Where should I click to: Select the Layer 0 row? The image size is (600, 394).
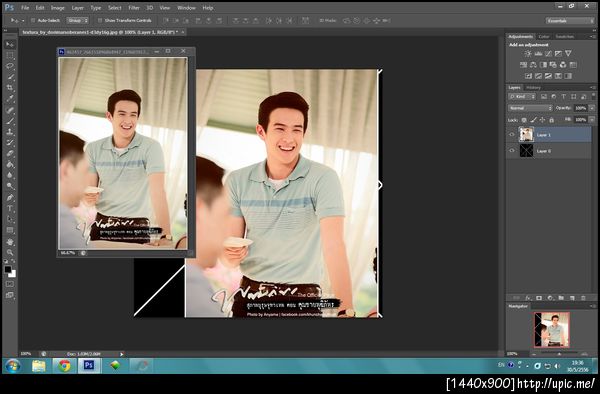(x=549, y=151)
